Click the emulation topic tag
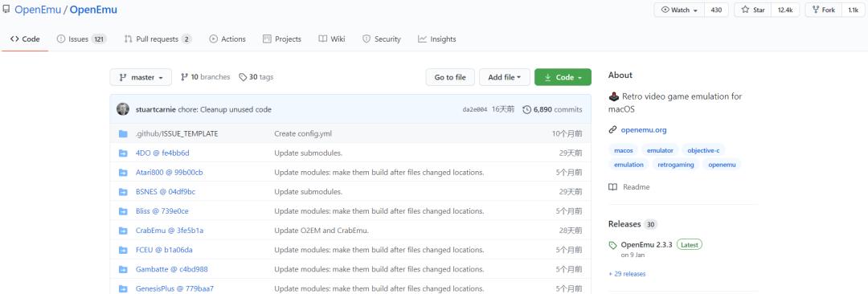Screen dimensions: 868x294 tap(628, 165)
